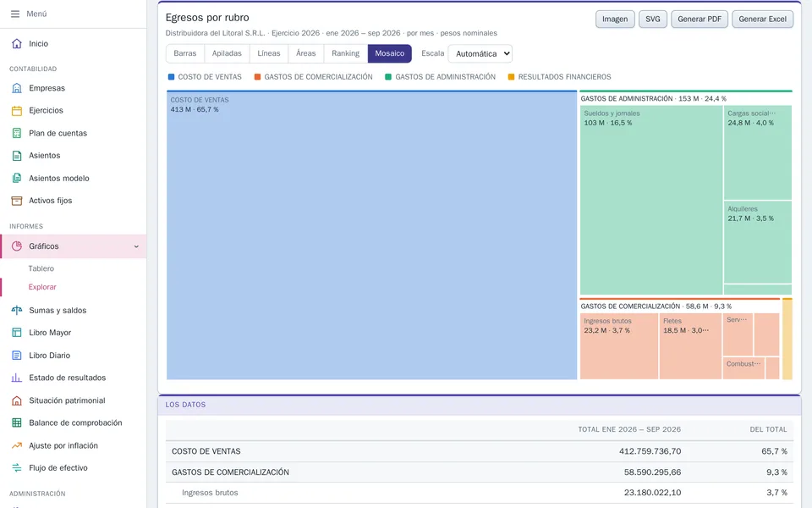The width and height of the screenshot is (812, 508).
Task: Click the Generar PDF button
Action: [700, 19]
